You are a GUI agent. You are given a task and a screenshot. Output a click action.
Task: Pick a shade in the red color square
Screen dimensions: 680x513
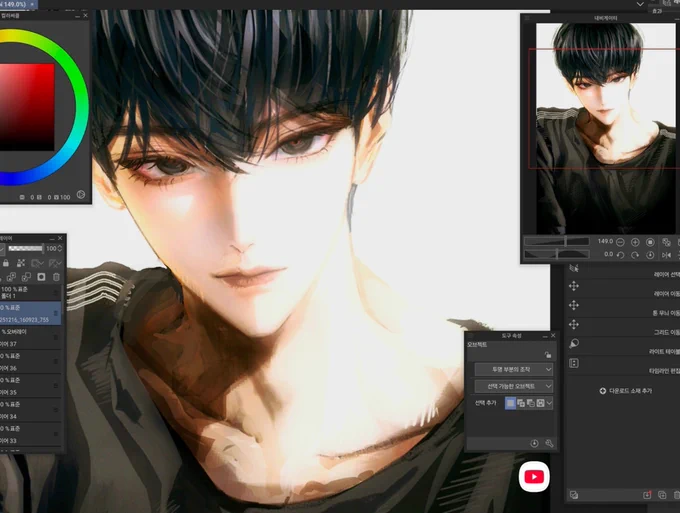pos(27,107)
